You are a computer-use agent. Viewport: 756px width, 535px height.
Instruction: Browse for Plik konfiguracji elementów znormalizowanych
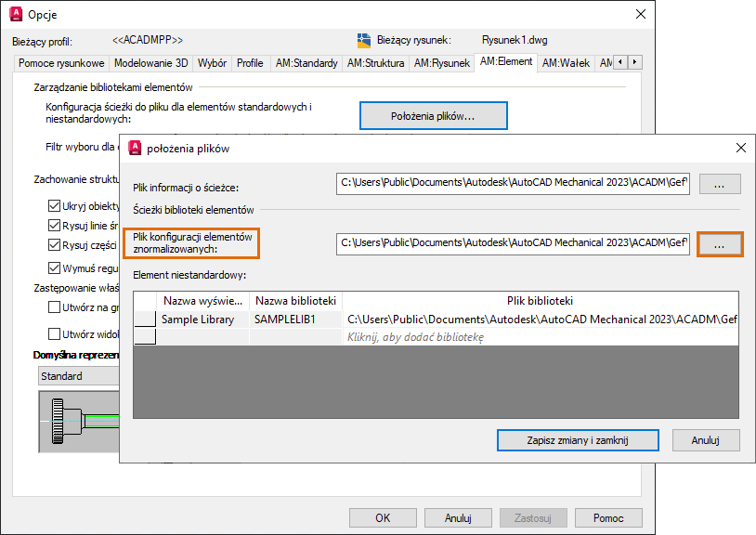point(720,244)
